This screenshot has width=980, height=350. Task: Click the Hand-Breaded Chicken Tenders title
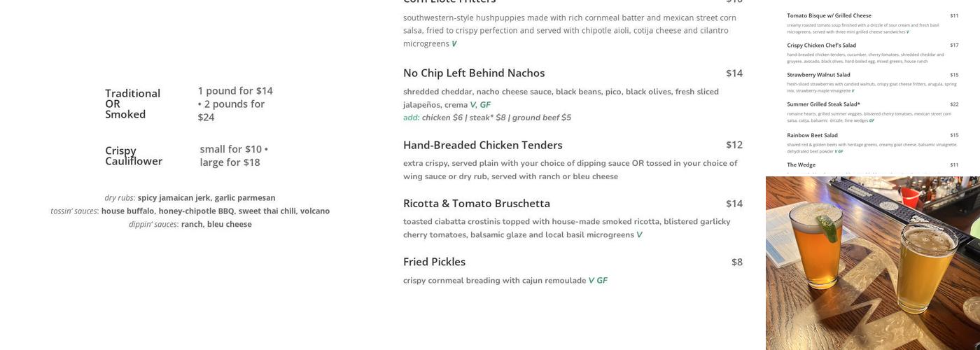pos(483,145)
